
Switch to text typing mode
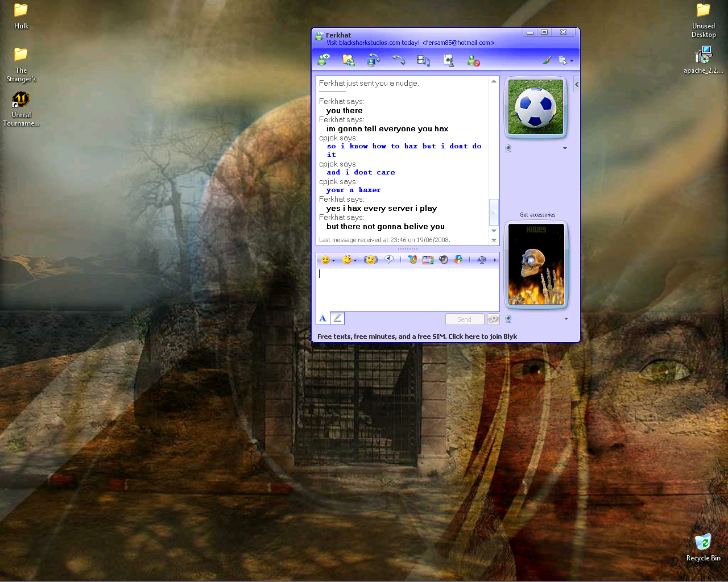[322, 319]
